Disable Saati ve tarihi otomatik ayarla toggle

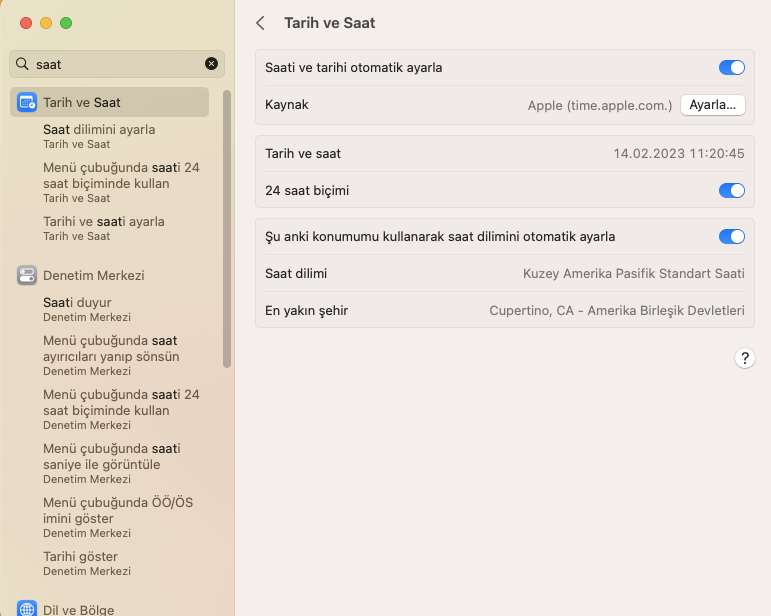click(x=731, y=68)
